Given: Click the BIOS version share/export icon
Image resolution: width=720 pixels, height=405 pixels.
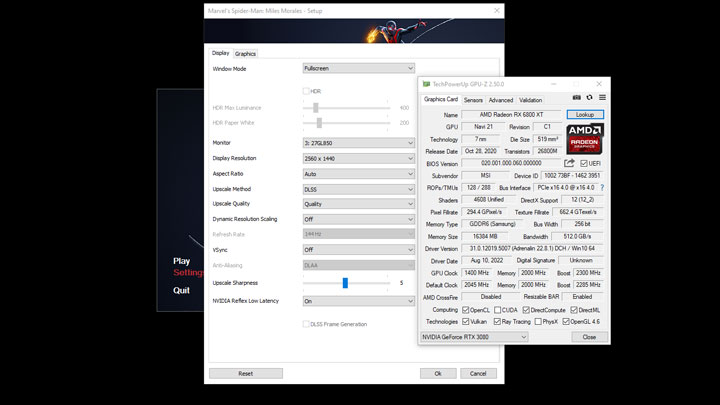Looking at the screenshot, I should click(x=569, y=163).
